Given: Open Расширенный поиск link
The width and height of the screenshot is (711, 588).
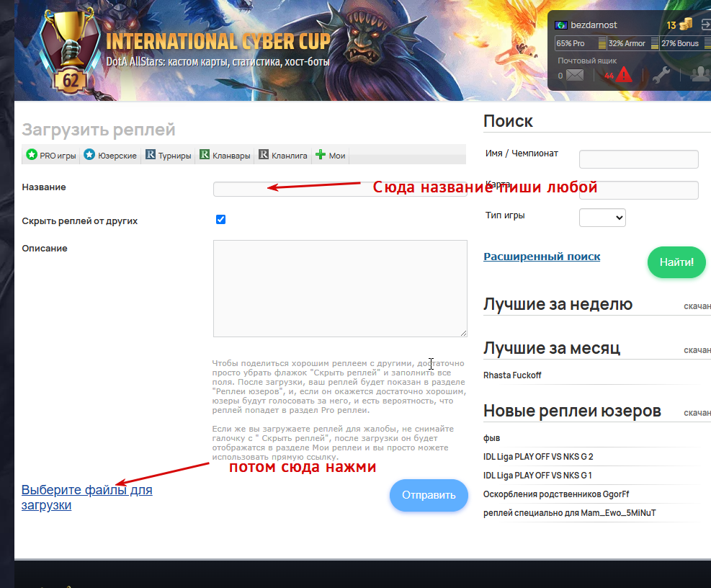Looking at the screenshot, I should pyautogui.click(x=542, y=257).
